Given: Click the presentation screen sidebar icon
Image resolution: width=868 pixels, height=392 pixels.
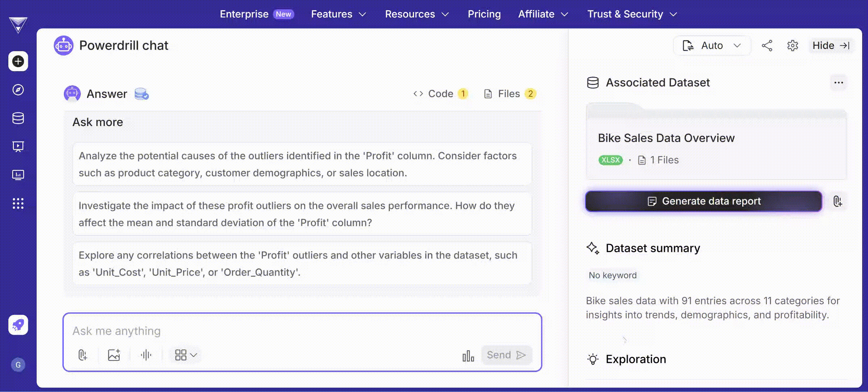Looking at the screenshot, I should pos(18,146).
